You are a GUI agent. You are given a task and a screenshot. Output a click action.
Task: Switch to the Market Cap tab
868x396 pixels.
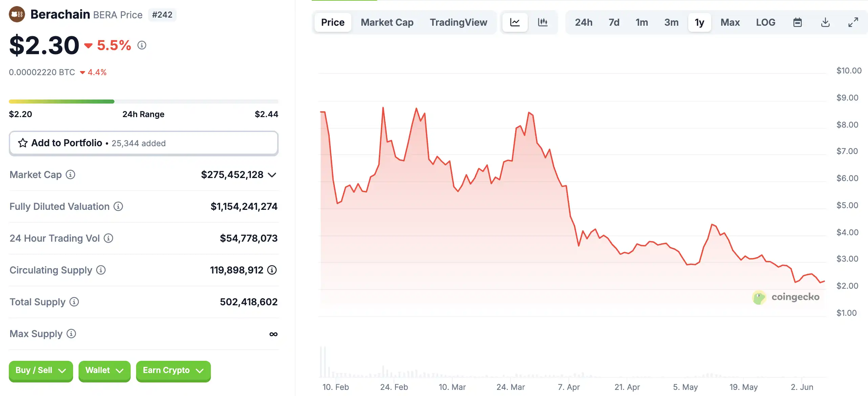387,22
